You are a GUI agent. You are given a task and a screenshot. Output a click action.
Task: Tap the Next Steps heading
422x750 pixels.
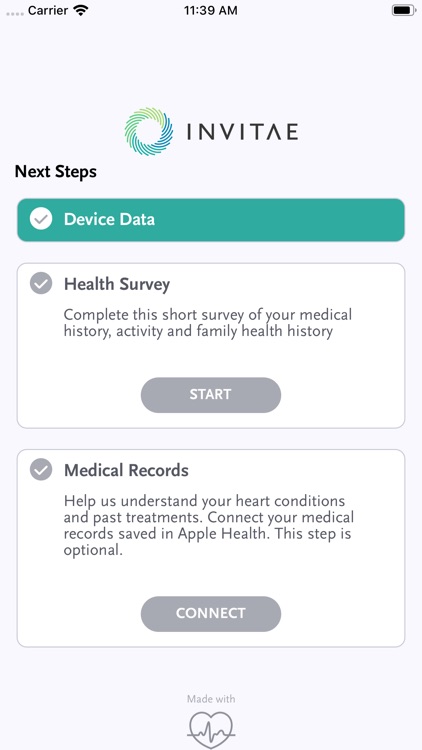coord(56,171)
